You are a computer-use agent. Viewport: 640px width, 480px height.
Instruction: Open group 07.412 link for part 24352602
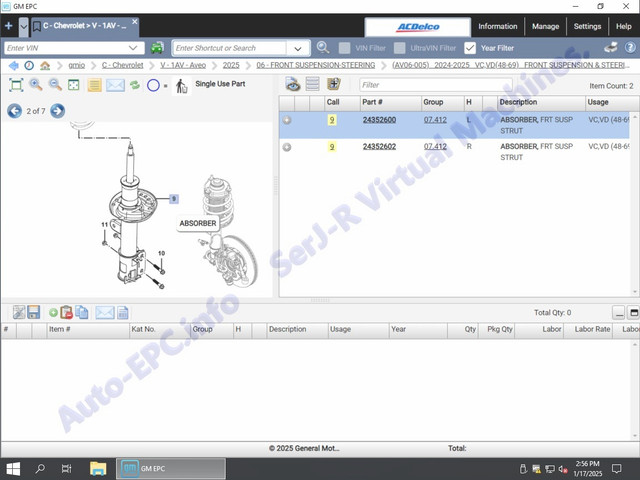pos(435,147)
